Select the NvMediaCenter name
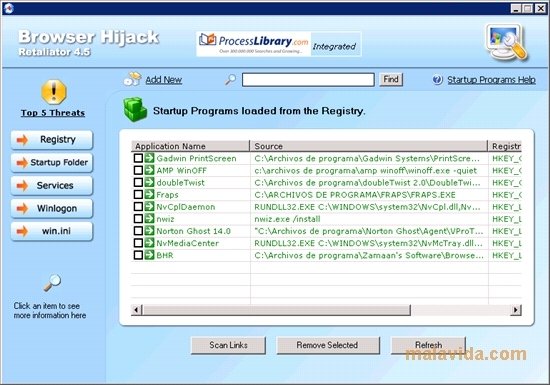The image size is (550, 385). point(188,243)
